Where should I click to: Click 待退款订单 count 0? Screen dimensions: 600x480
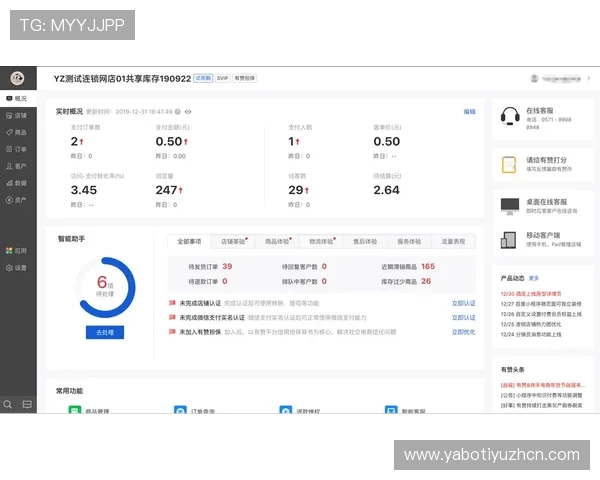[x=225, y=281]
